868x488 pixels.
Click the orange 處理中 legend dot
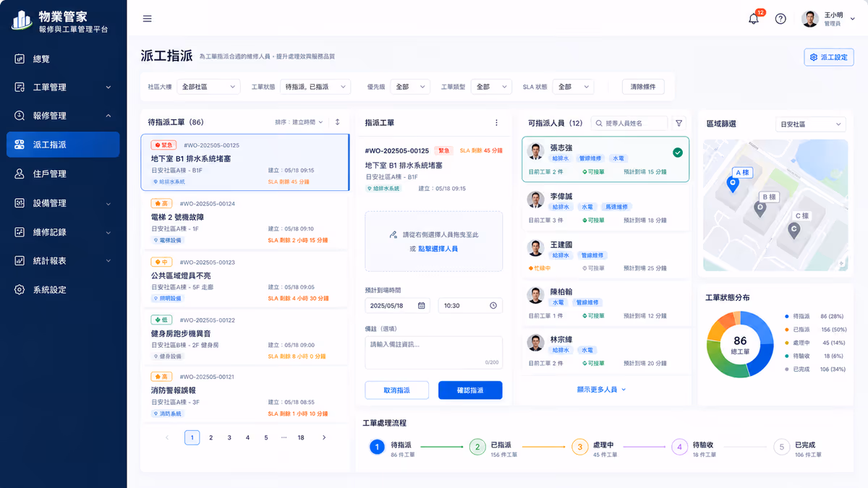coord(786,343)
